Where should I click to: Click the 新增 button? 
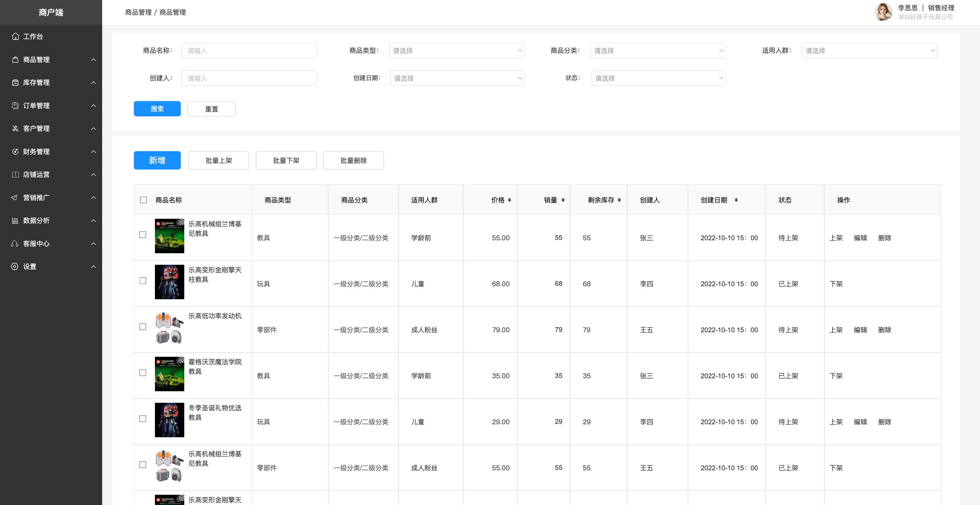point(157,160)
